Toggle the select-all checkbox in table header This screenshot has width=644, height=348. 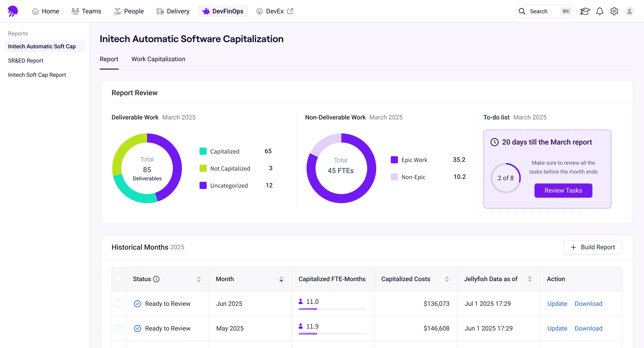click(x=119, y=279)
